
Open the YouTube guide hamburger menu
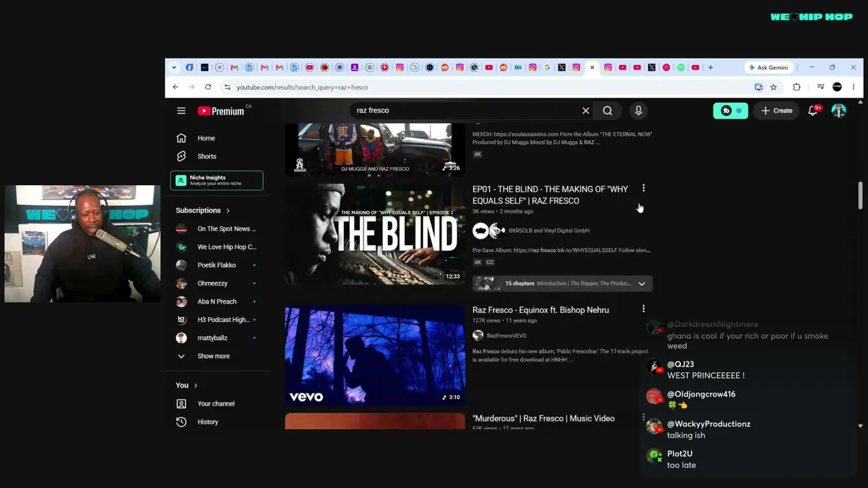[x=181, y=110]
